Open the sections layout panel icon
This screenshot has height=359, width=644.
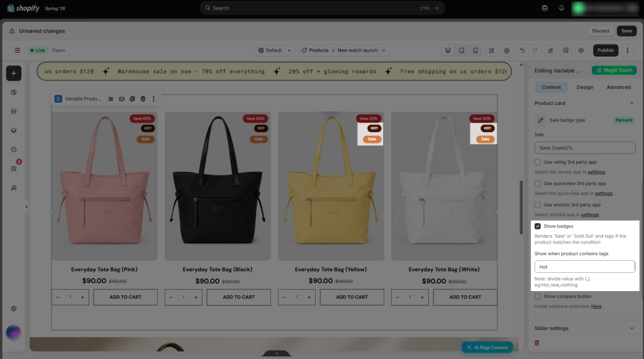pos(14,92)
